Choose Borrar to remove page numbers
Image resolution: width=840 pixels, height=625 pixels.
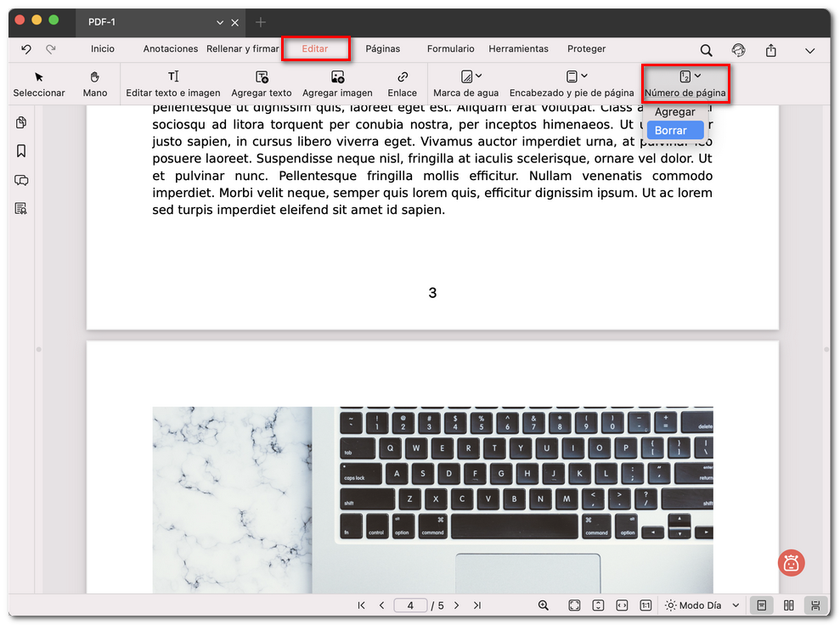click(674, 130)
